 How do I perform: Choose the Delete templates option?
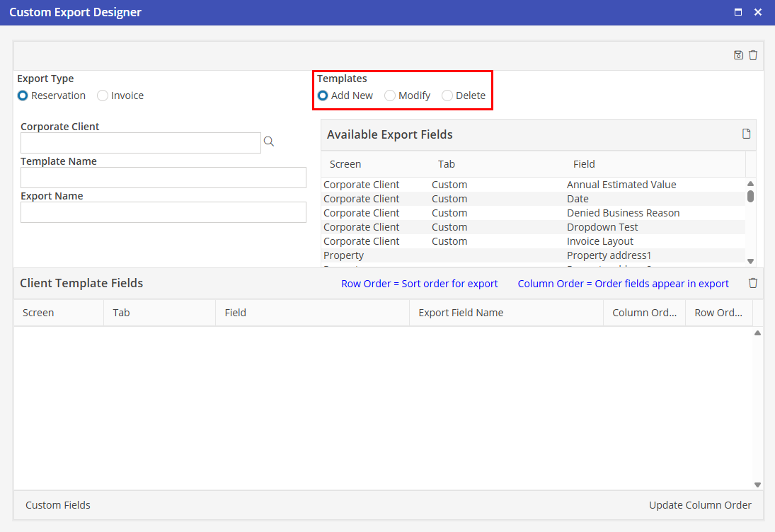coord(447,96)
